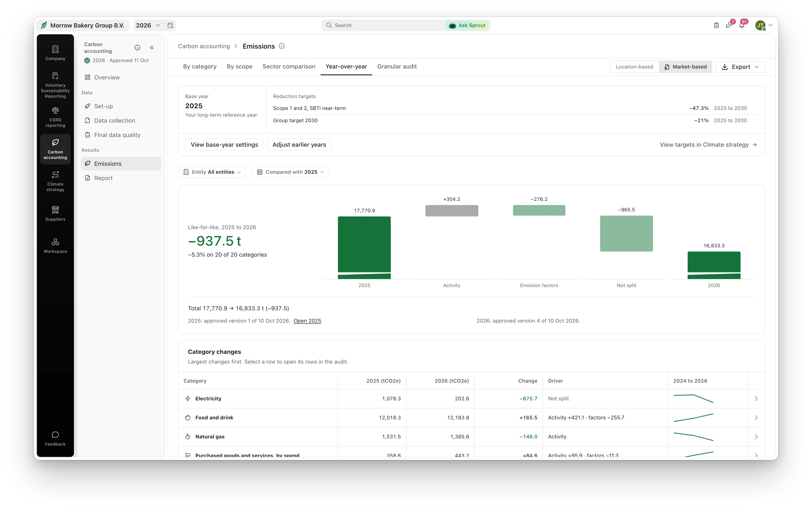Screen dimensions: 812x509
Task: Click View base-year settings button
Action: point(224,144)
